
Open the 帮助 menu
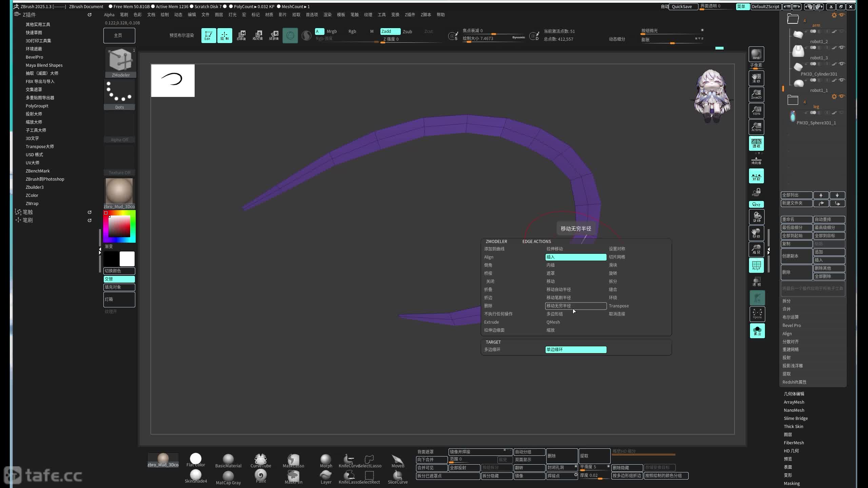point(440,15)
